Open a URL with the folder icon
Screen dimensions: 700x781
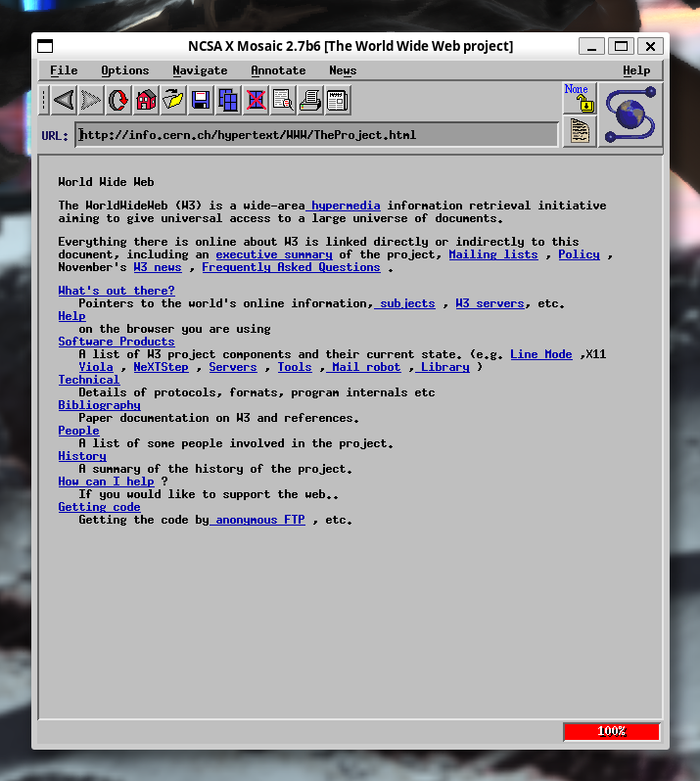pyautogui.click(x=173, y=100)
